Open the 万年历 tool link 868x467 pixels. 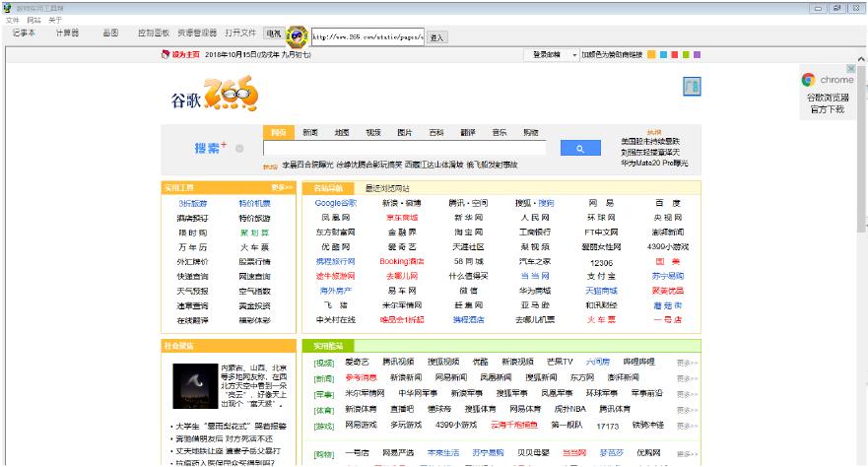coord(193,247)
